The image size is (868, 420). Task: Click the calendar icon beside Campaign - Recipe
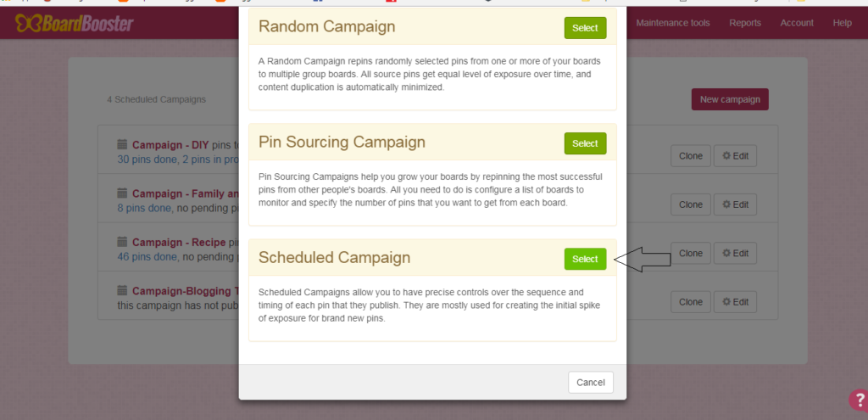122,241
